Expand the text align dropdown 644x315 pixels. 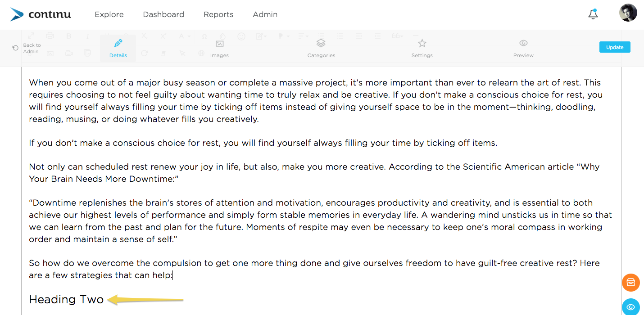point(303,36)
